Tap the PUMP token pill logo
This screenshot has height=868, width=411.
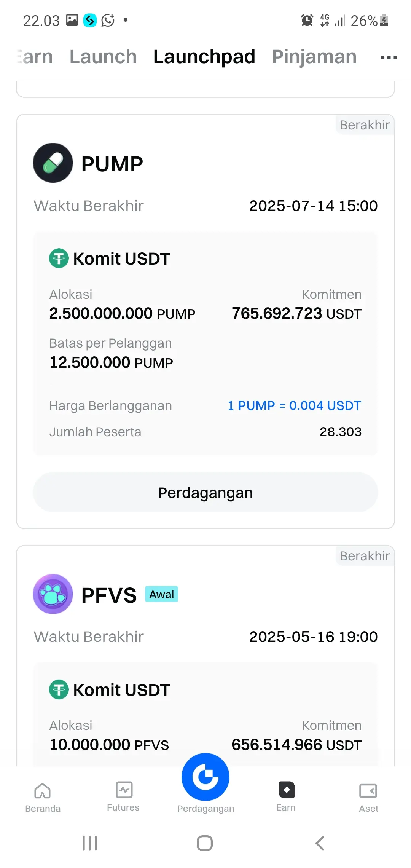[53, 163]
